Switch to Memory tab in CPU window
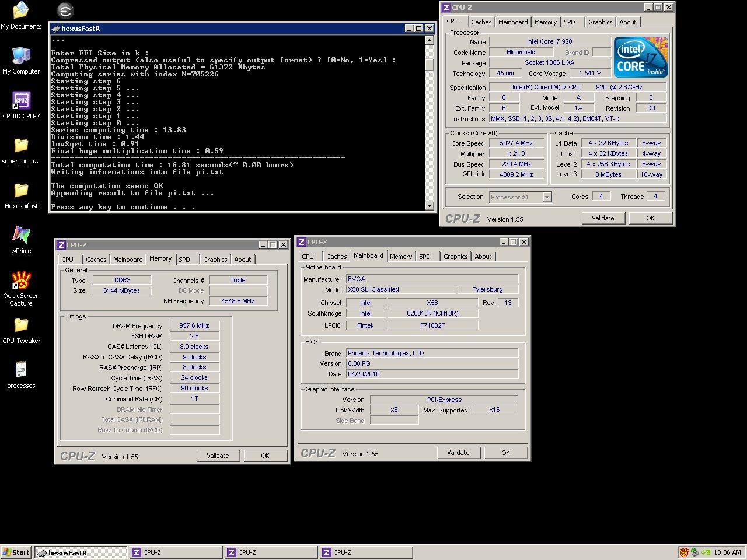The height and width of the screenshot is (560, 747). [546, 22]
